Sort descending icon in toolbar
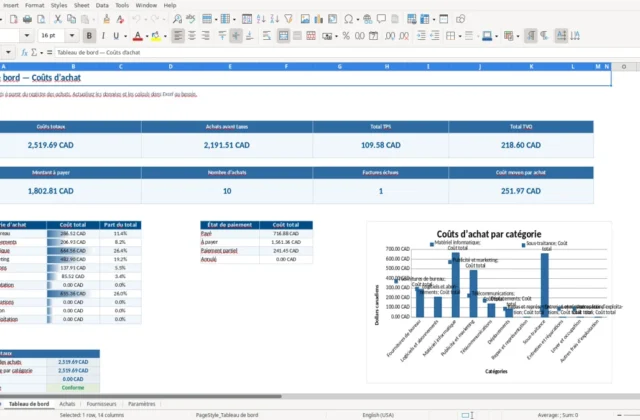The height and width of the screenshot is (420, 640). pos(275,19)
